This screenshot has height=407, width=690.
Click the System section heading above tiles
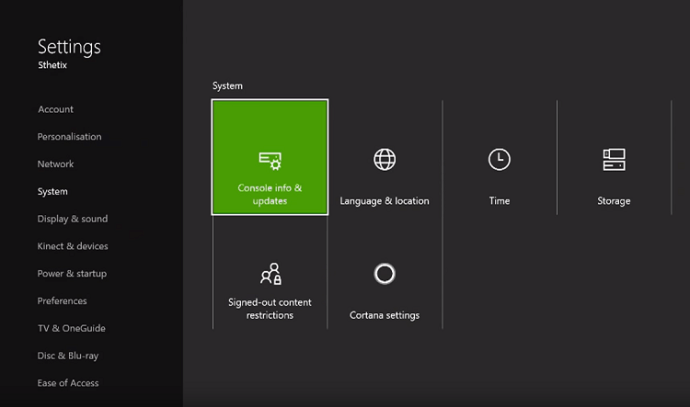coord(228,86)
